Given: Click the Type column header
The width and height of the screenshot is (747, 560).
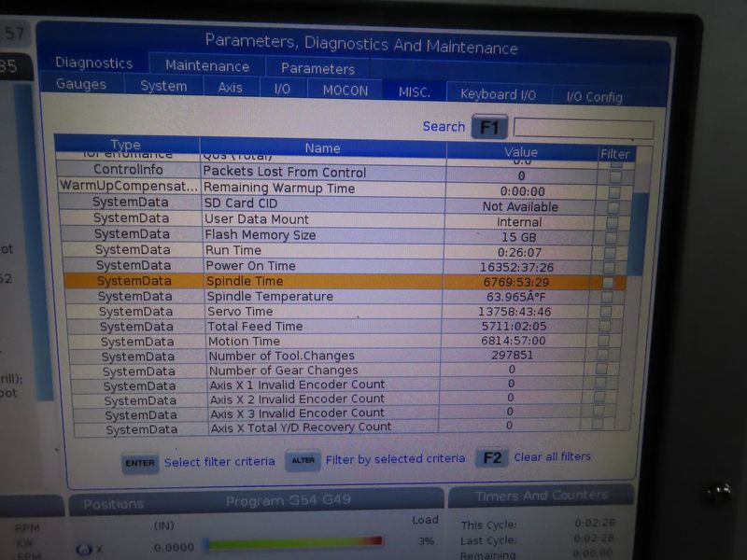Looking at the screenshot, I should pyautogui.click(x=126, y=145).
